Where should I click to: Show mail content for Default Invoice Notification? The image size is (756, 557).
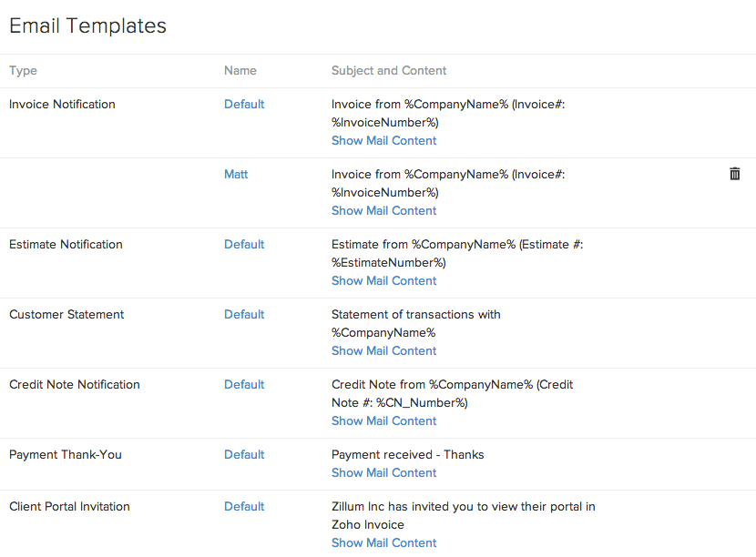[x=383, y=141]
